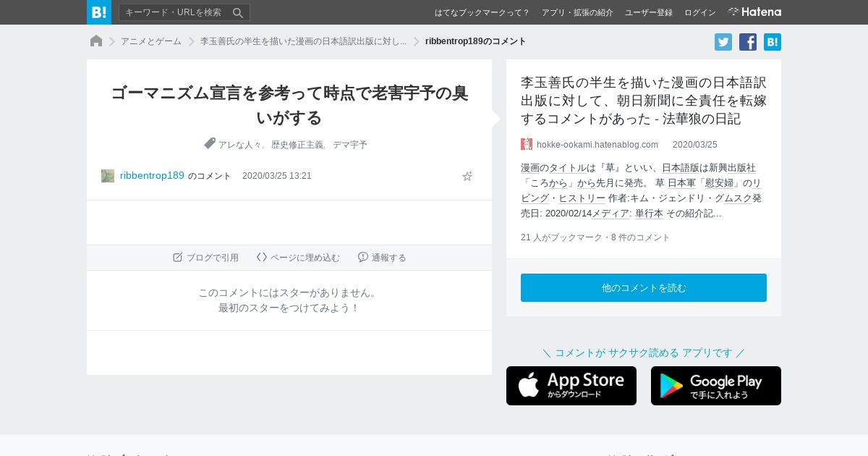The height and width of the screenshot is (456, 868).
Task: Go to home via house icon
Action: click(x=96, y=41)
